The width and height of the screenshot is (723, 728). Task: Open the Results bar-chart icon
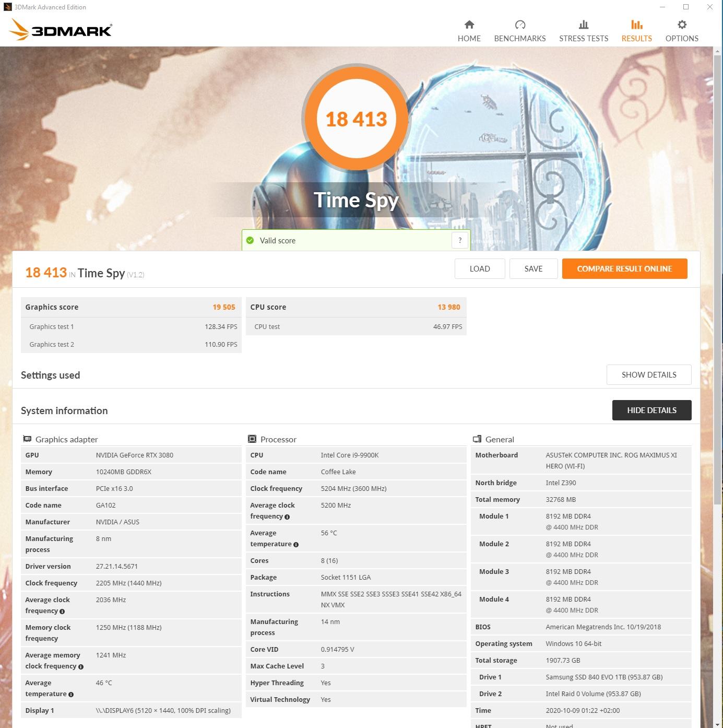click(636, 25)
